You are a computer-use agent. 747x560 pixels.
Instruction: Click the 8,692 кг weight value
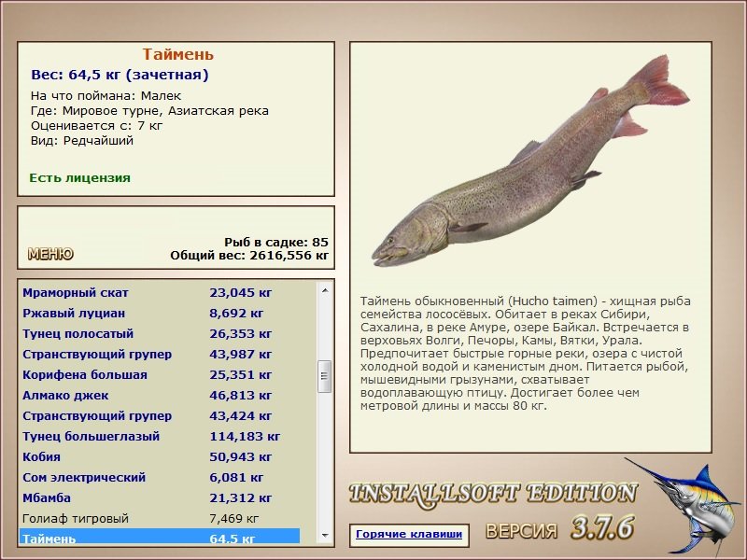coord(236,314)
